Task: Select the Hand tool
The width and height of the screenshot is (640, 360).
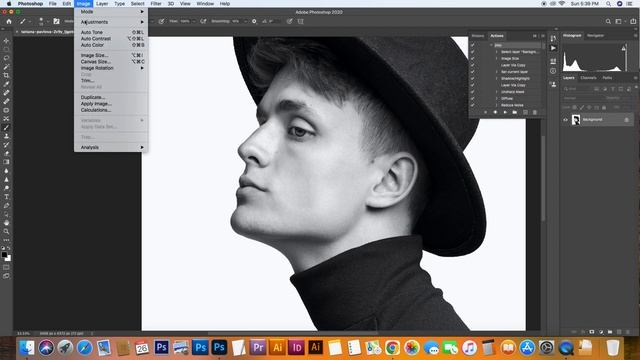Action: coord(6,223)
